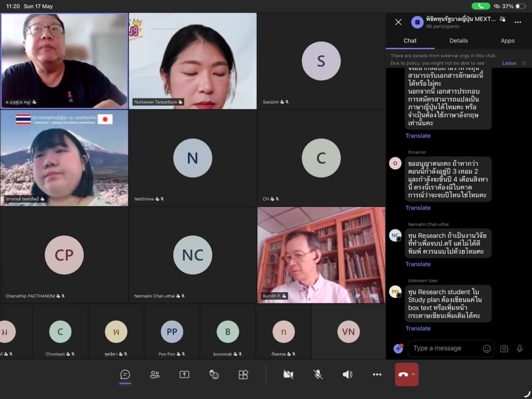The image size is (532, 399).
Task: Open chat header more options
Action: (518, 22)
